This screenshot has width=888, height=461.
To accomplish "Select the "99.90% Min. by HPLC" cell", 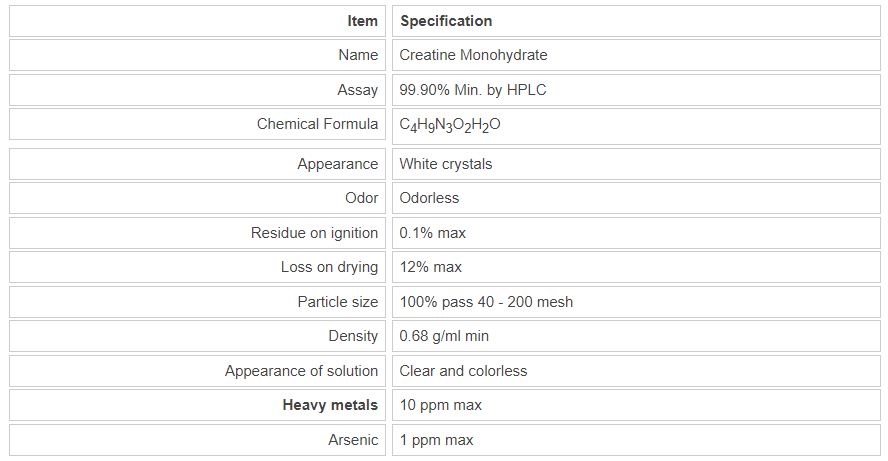I will tap(472, 90).
